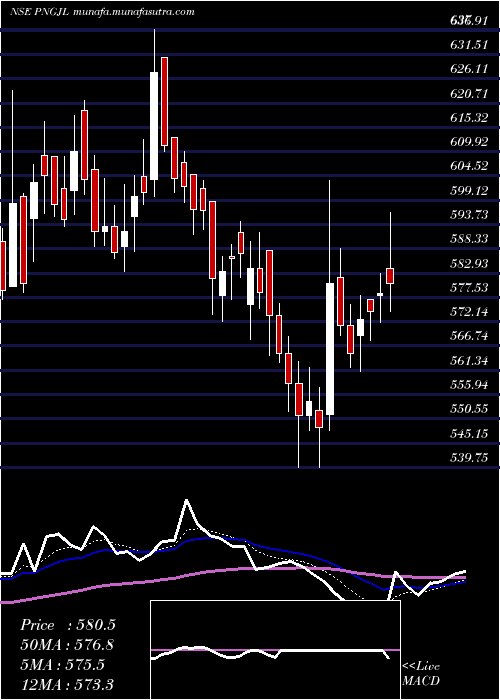Screen dimensions: 500x700
Task: Select the 604.52 price axis label
Action: point(469,166)
